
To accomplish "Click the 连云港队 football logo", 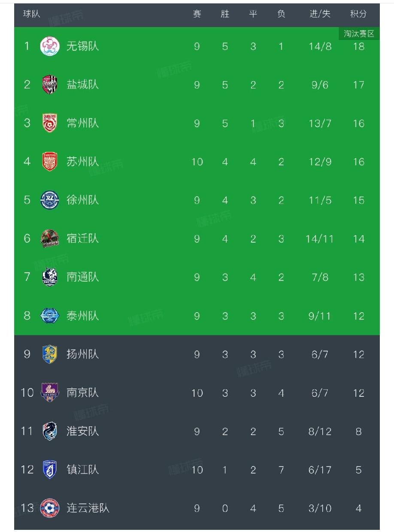I will [x=50, y=508].
